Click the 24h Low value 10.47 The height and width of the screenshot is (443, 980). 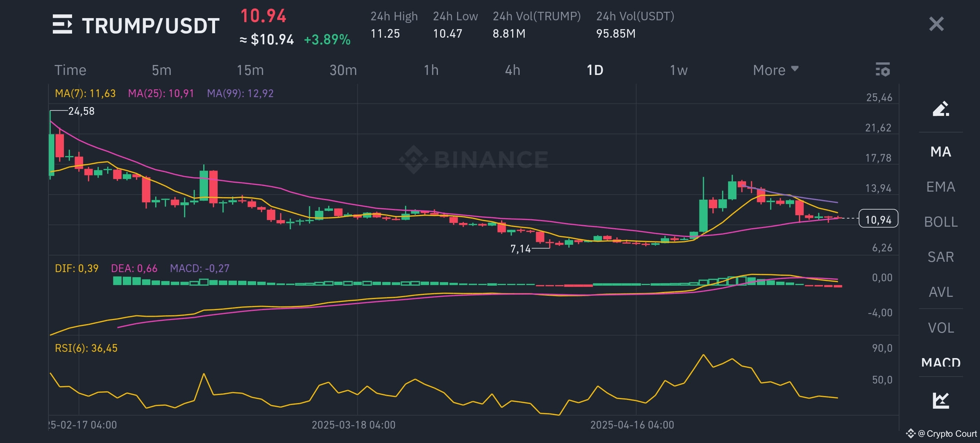pos(448,34)
